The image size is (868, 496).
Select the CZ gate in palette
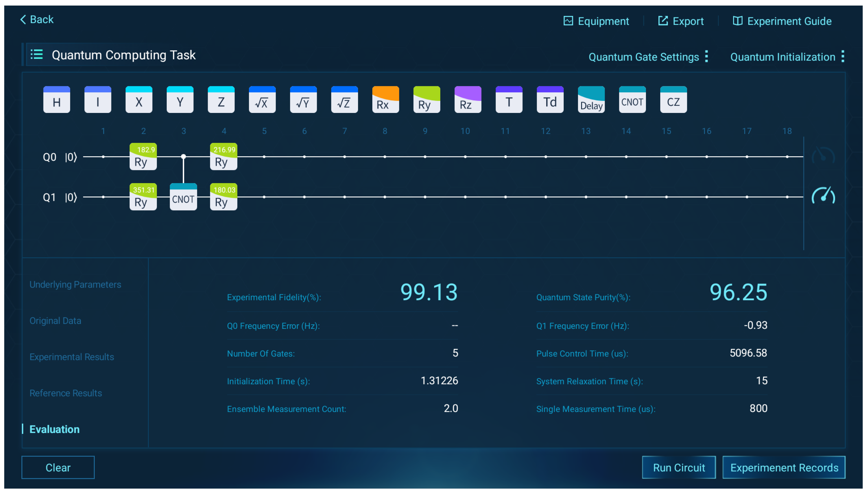click(x=673, y=99)
